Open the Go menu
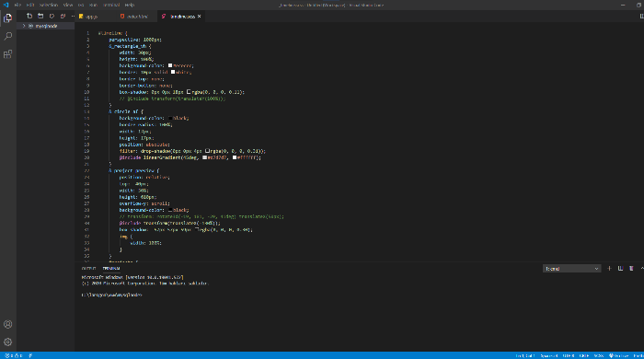The height and width of the screenshot is (359, 644). coord(81,5)
